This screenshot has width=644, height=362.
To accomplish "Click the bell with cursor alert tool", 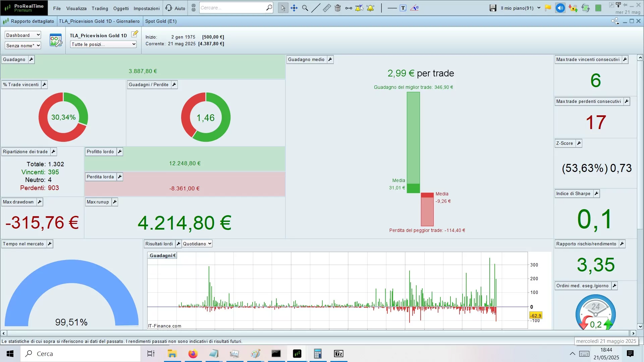I will click(x=359, y=8).
